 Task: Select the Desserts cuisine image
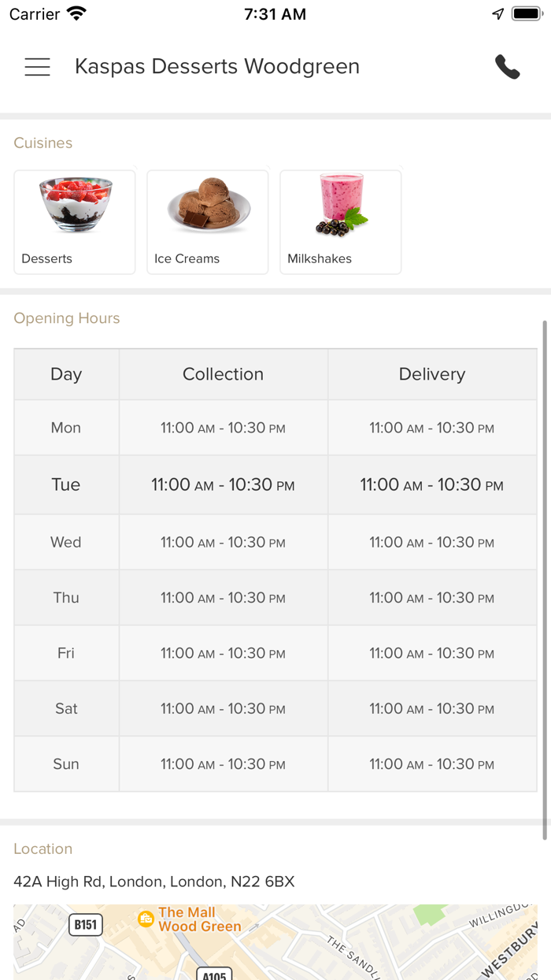75,205
